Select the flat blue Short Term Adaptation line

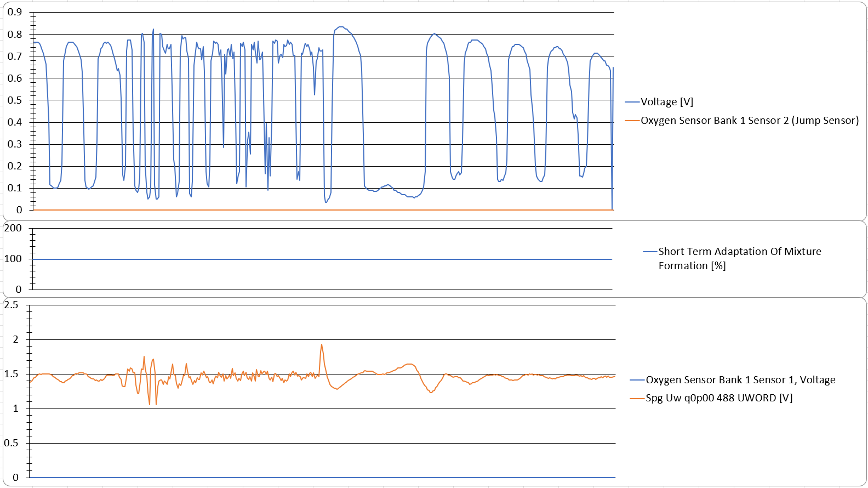click(x=322, y=259)
